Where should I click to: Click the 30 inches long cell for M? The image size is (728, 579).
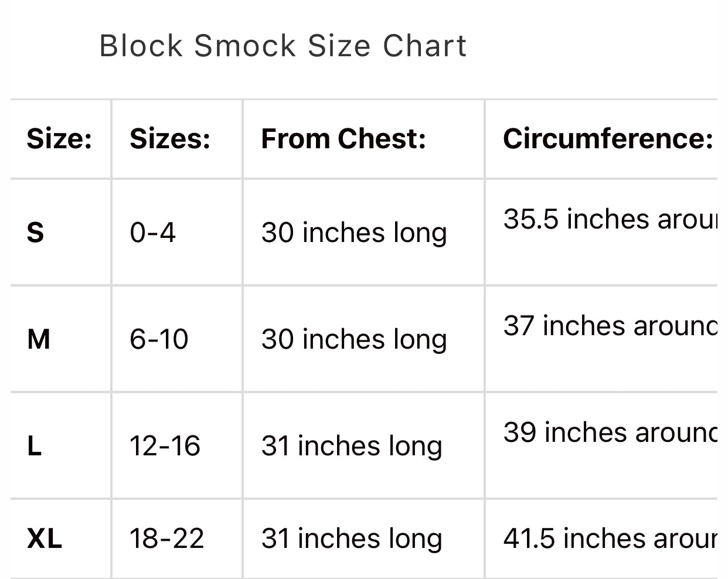click(354, 339)
